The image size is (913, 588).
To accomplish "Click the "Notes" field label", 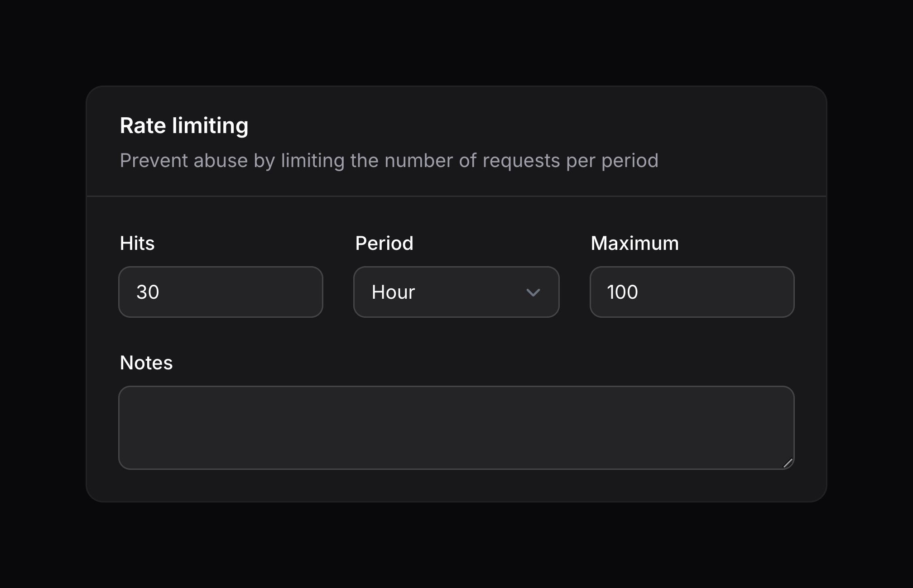I will point(146,363).
